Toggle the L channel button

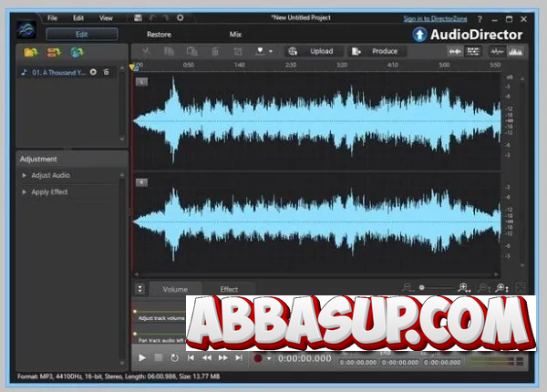(141, 82)
